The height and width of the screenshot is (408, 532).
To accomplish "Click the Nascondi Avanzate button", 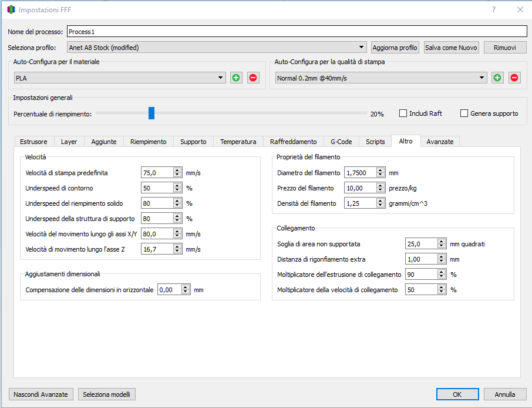I will coord(41,394).
